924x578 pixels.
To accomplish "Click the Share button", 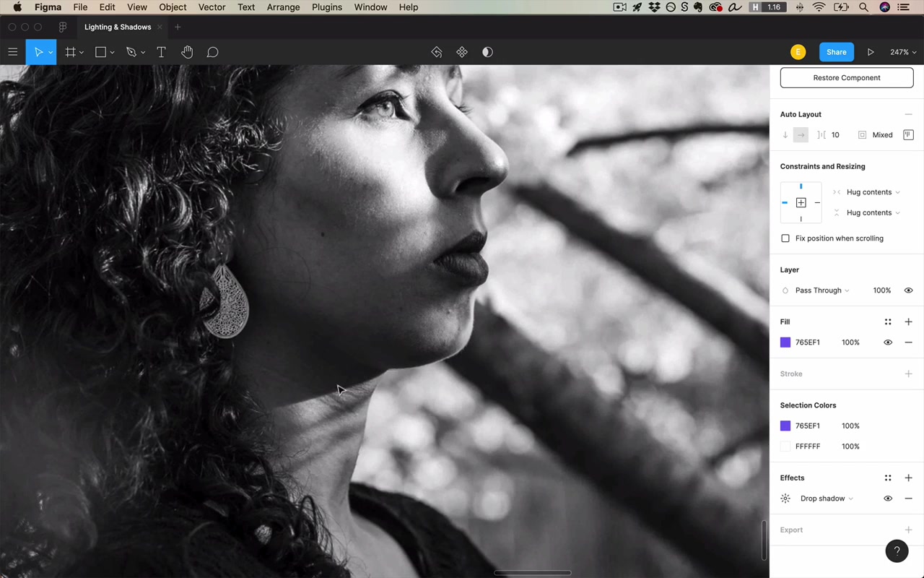I will 837,52.
